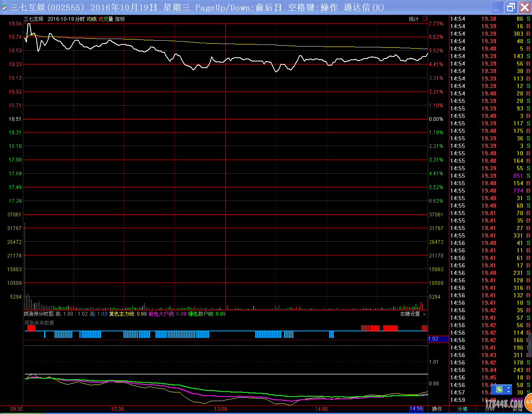532x414 pixels.
Task: Select the 19.44 tick with volume 243
Action: 490,370
